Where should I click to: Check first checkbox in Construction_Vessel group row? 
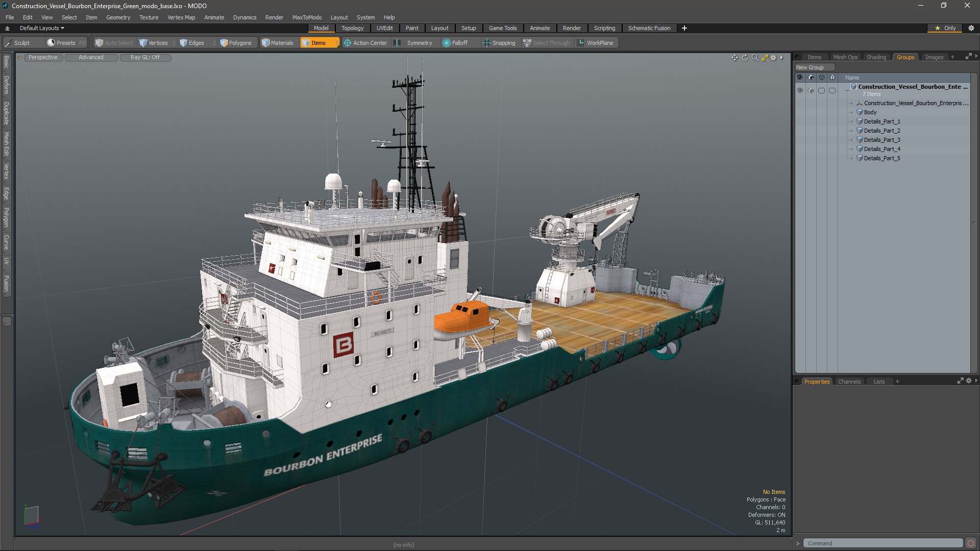821,90
